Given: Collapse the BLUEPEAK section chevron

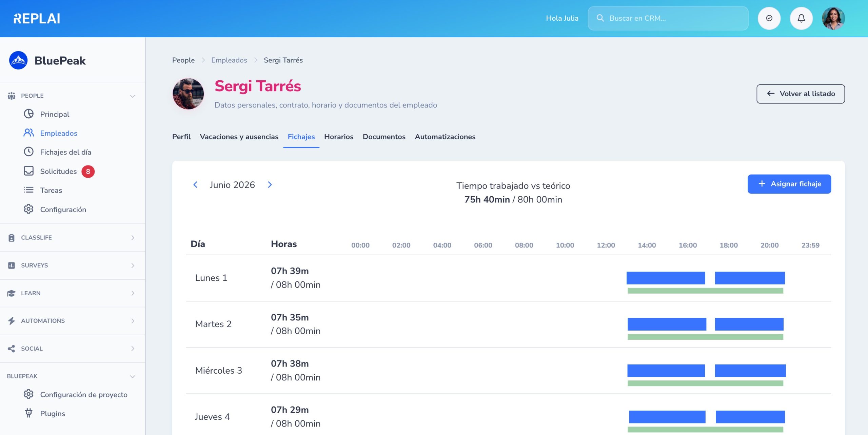Looking at the screenshot, I should pyautogui.click(x=133, y=377).
